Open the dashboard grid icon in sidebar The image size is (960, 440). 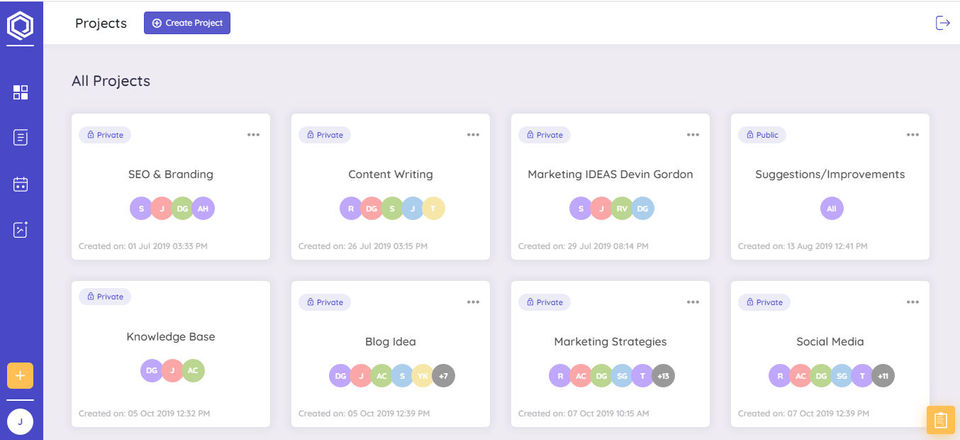point(20,93)
